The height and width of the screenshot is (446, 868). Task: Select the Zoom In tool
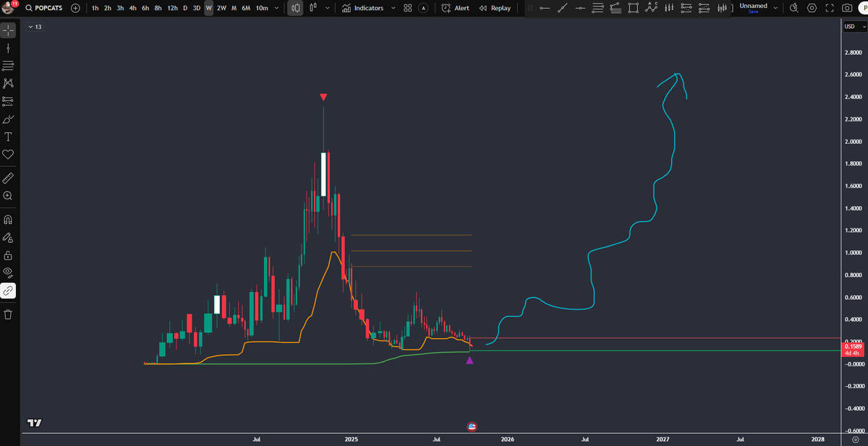tap(8, 196)
